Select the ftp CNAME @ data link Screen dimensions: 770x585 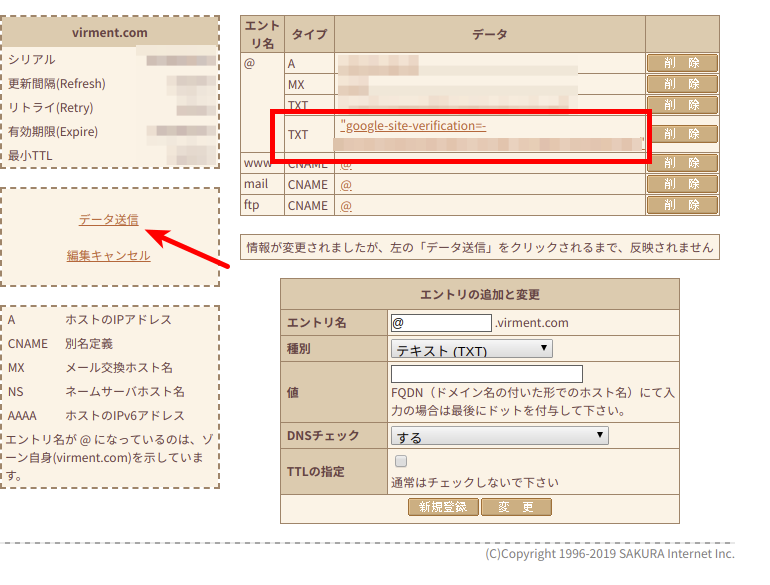346,206
